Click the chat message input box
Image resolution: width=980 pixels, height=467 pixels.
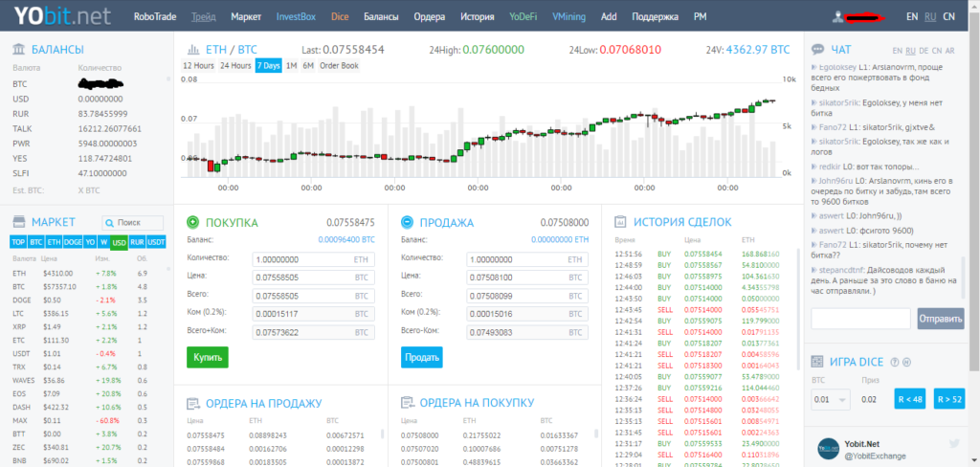[860, 319]
